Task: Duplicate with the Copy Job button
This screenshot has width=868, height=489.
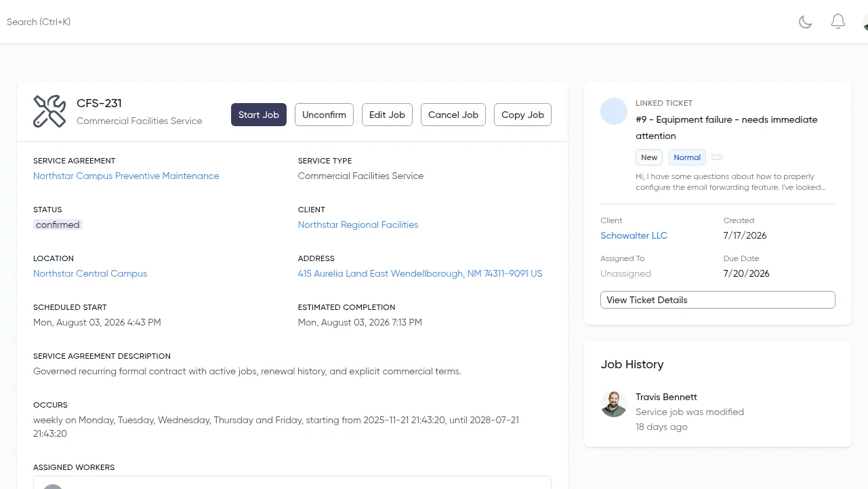Action: pyautogui.click(x=522, y=115)
